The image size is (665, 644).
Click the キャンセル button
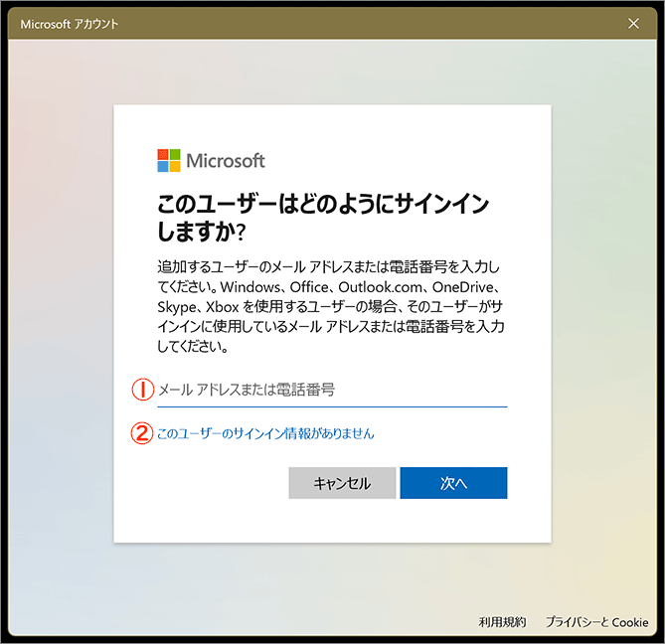click(342, 483)
